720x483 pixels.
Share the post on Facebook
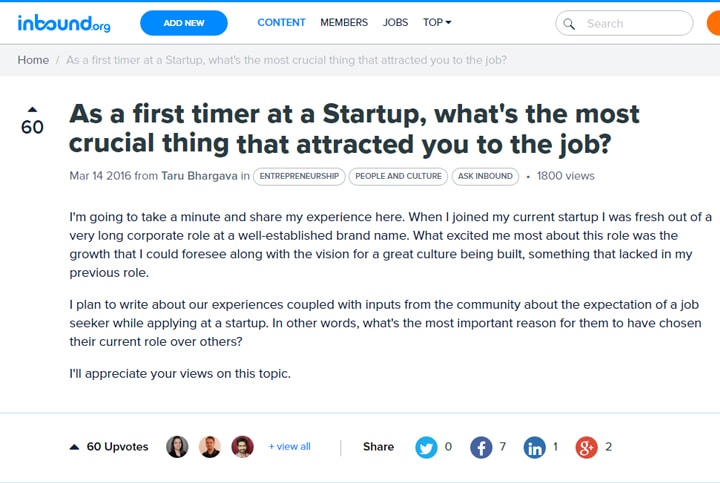click(481, 447)
